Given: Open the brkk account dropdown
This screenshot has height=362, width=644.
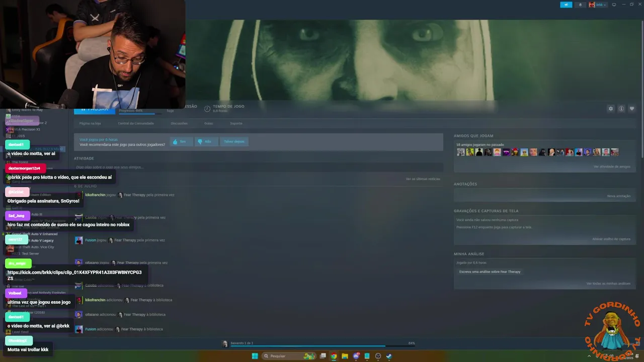Looking at the screenshot, I should pyautogui.click(x=598, y=5).
